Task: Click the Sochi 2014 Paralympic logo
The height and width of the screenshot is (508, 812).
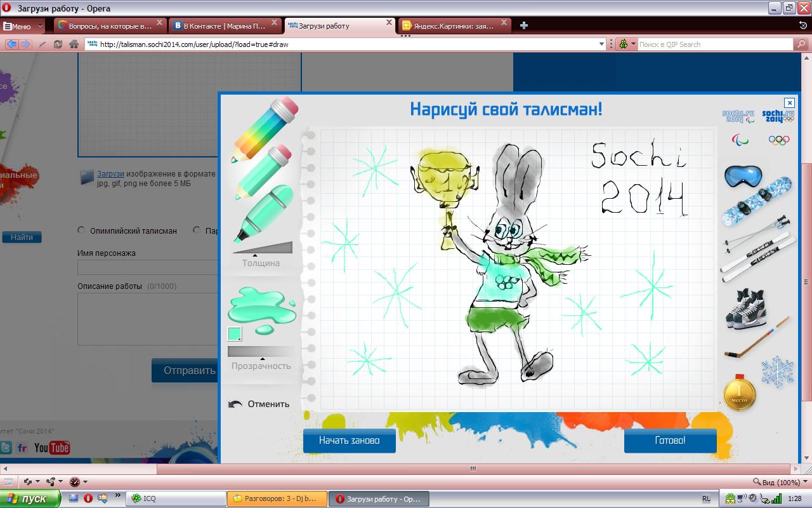Action: point(738,116)
